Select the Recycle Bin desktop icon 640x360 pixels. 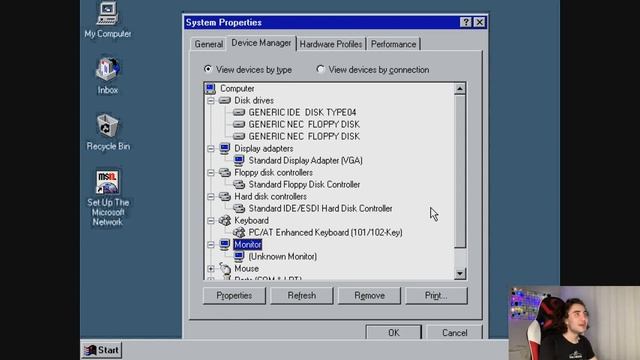[x=108, y=132]
